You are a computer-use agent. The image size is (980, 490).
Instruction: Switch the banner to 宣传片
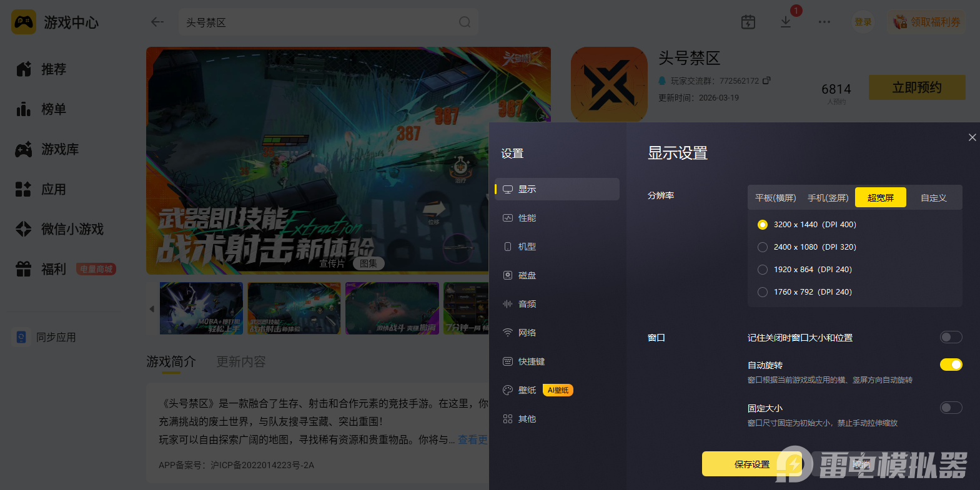pyautogui.click(x=332, y=263)
